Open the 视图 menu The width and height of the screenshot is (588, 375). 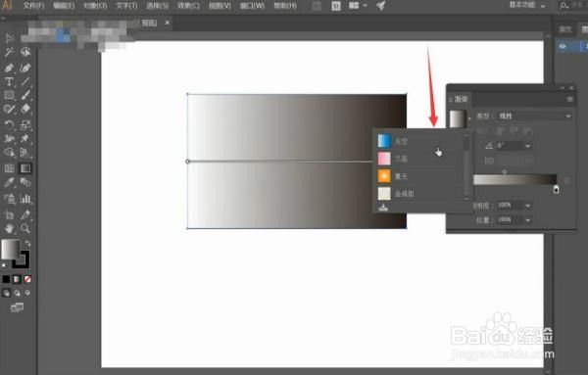click(220, 6)
